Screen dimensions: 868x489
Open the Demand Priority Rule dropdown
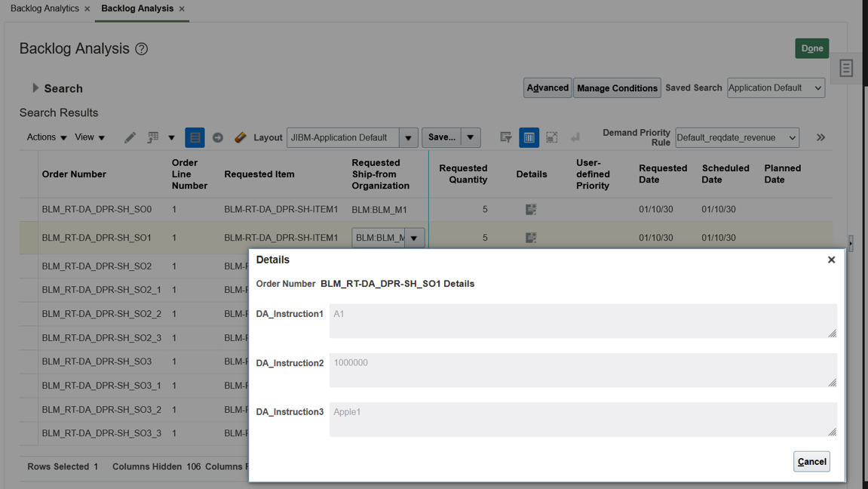[x=738, y=137]
